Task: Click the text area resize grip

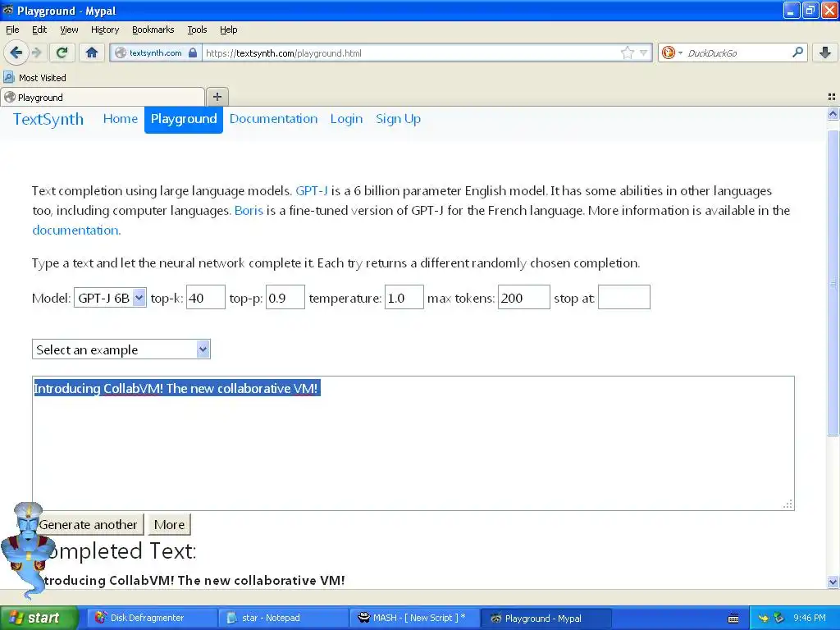Action: [787, 504]
